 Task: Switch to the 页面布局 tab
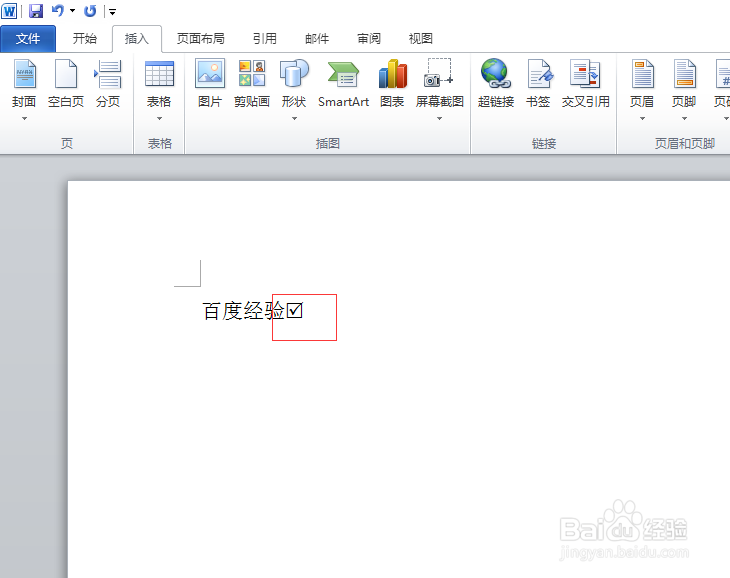click(201, 38)
